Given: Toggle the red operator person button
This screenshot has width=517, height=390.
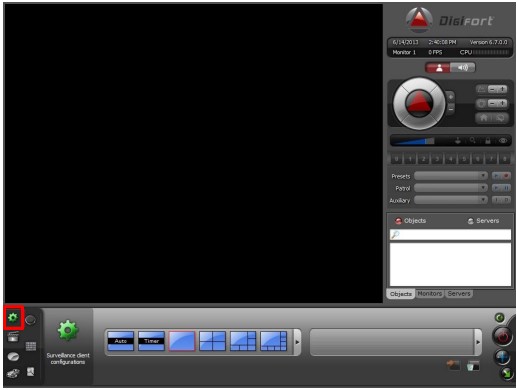Looking at the screenshot, I should coord(438,68).
